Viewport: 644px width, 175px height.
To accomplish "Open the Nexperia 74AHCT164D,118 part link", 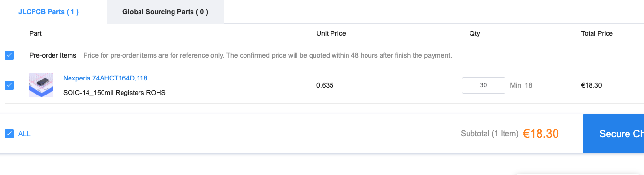I will point(105,78).
